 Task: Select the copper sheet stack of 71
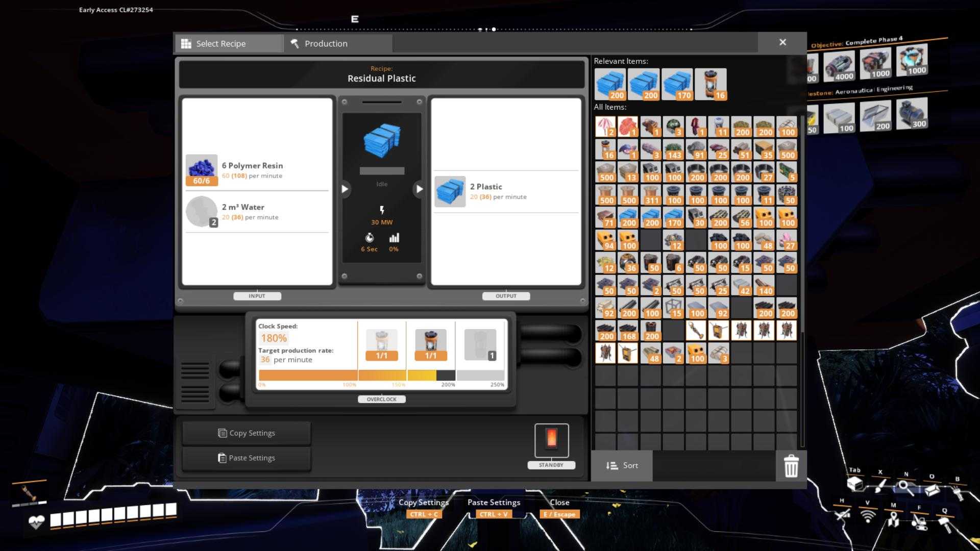(x=605, y=217)
